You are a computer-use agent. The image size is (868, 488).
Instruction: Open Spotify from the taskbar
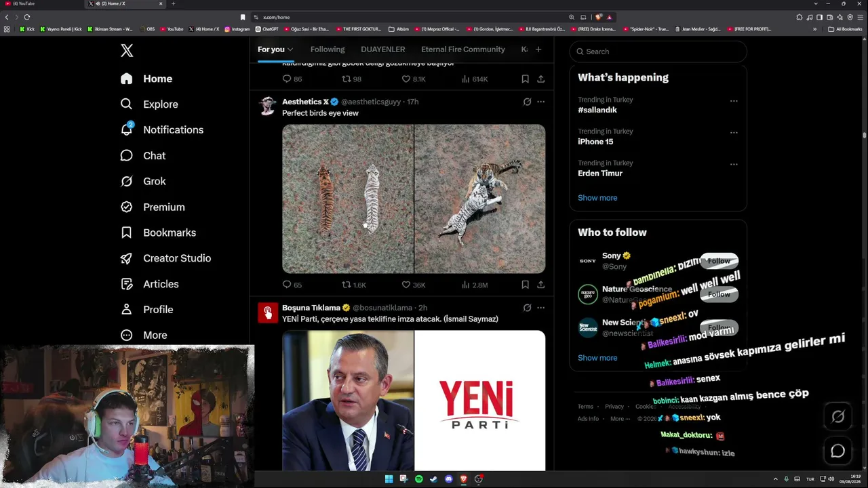point(418,479)
